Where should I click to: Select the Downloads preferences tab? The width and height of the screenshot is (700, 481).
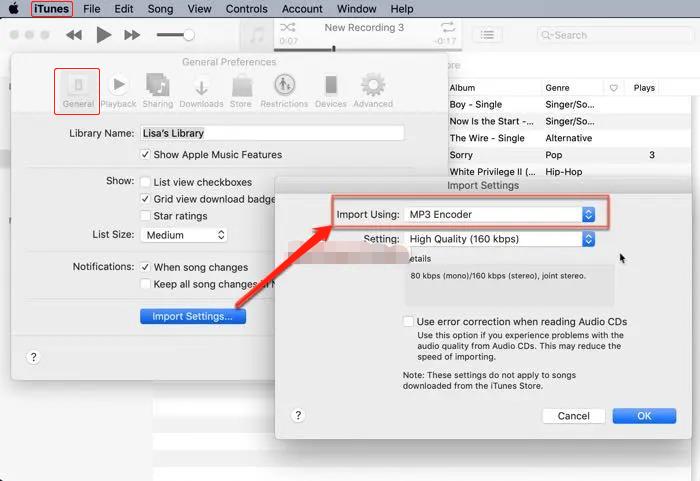[201, 91]
